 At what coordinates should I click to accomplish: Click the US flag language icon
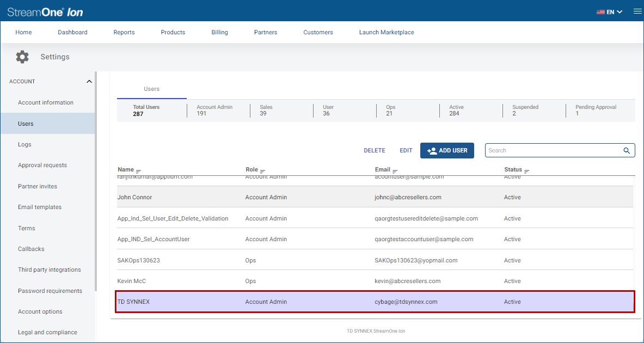[600, 12]
